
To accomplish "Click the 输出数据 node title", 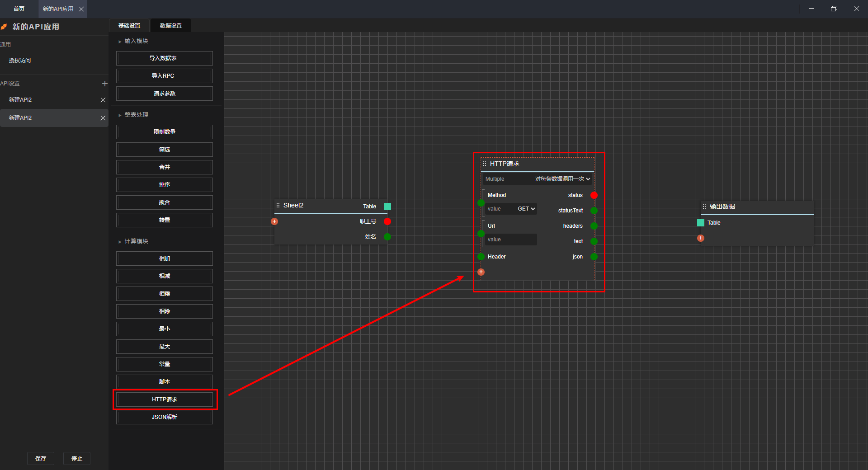I will pos(722,207).
